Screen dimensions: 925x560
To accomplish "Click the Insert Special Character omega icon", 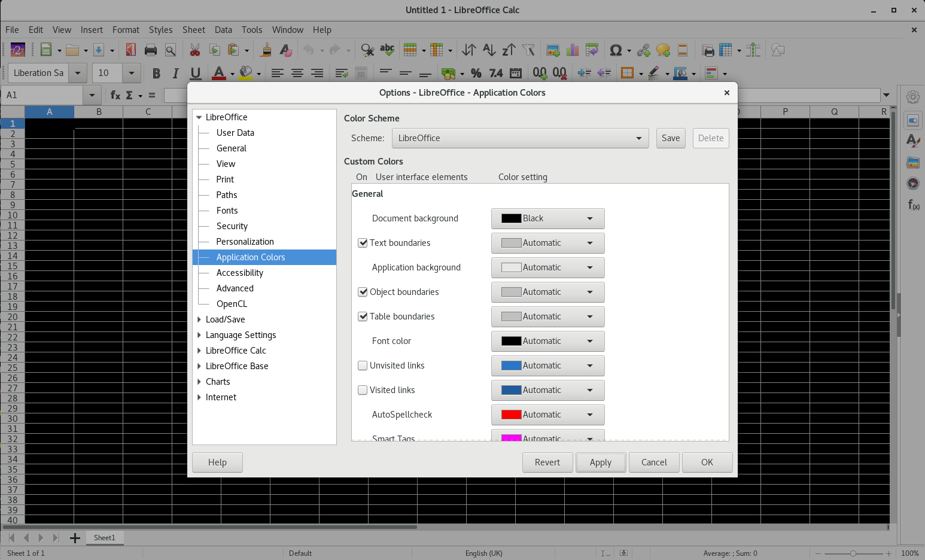I will click(615, 50).
